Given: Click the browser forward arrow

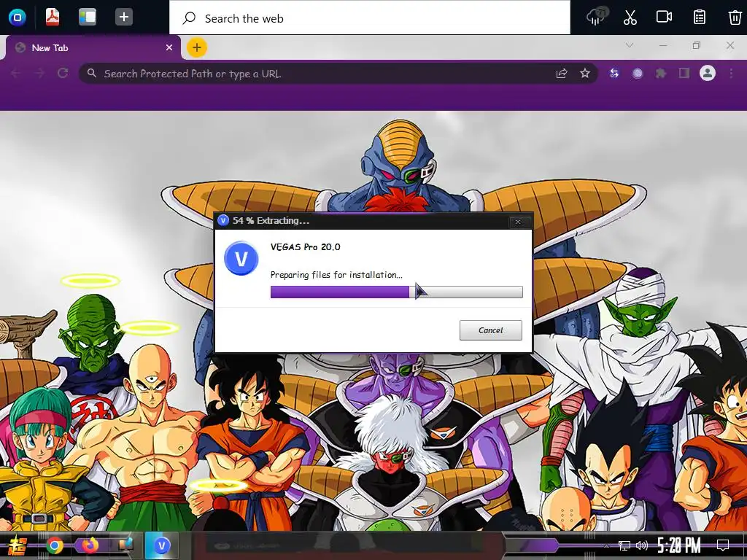Looking at the screenshot, I should [39, 74].
